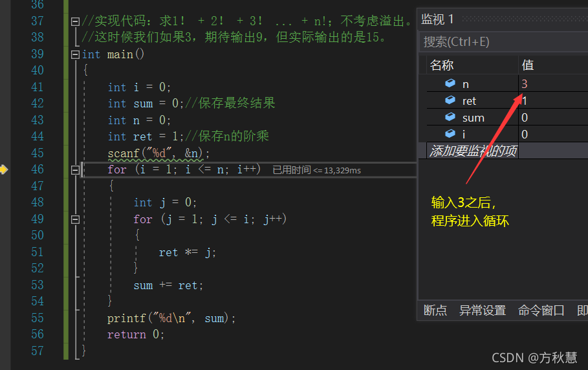Click line number 55 in the gutter
Screen dimensions: 588x370
pos(38,318)
